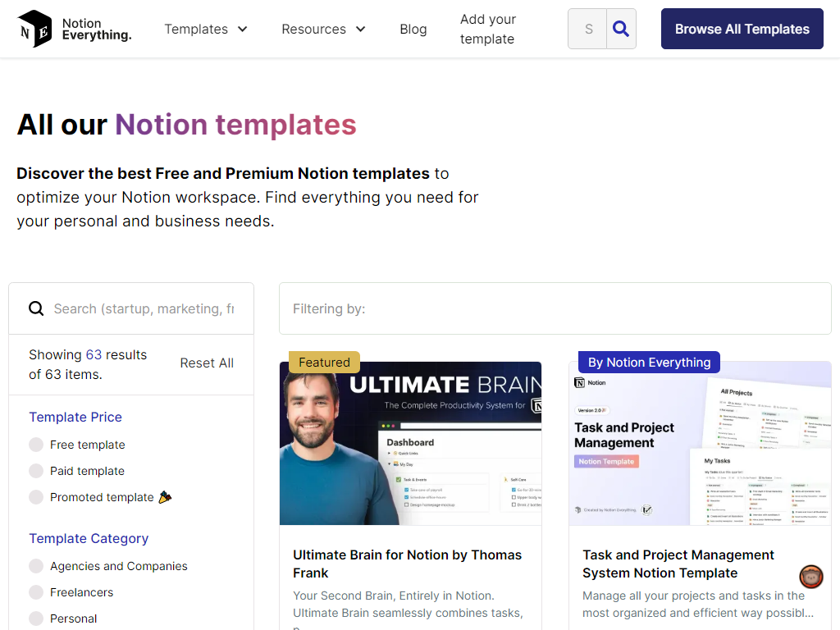Image resolution: width=840 pixels, height=630 pixels.
Task: Open the Templates menu item
Action: tap(196, 29)
